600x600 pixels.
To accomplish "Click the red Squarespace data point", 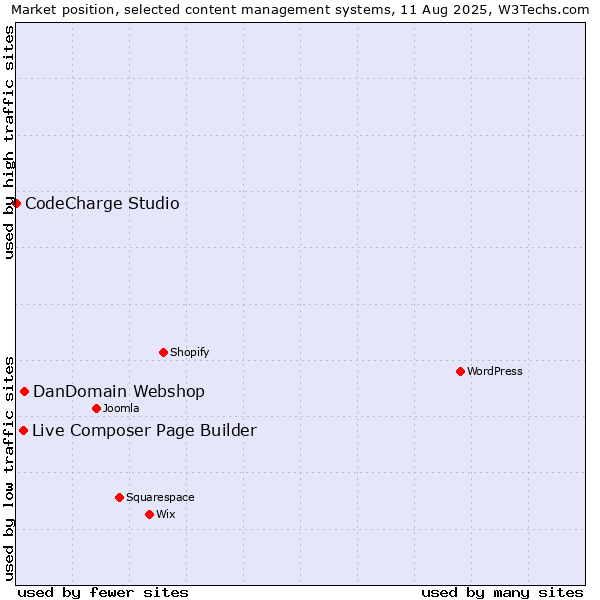I will (119, 497).
